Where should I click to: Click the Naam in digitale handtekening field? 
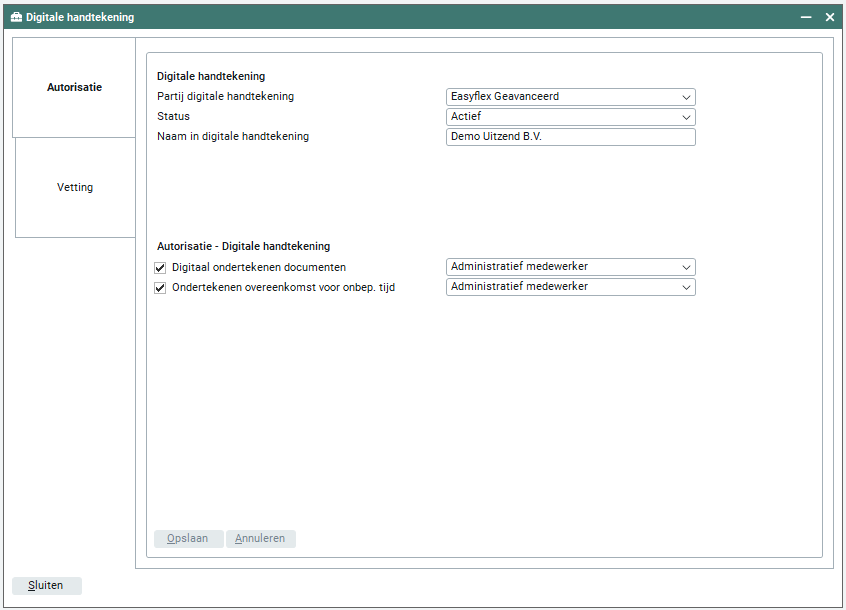coord(570,137)
